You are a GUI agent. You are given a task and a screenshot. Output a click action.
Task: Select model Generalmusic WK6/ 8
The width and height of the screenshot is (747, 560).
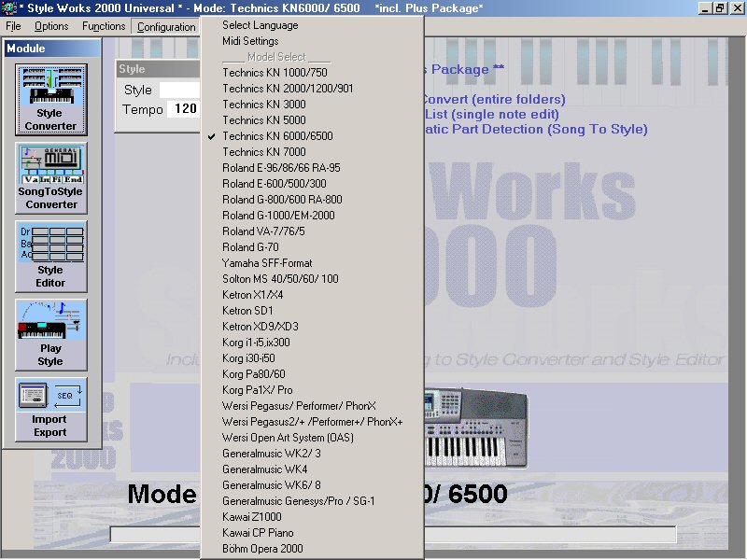[312, 485]
